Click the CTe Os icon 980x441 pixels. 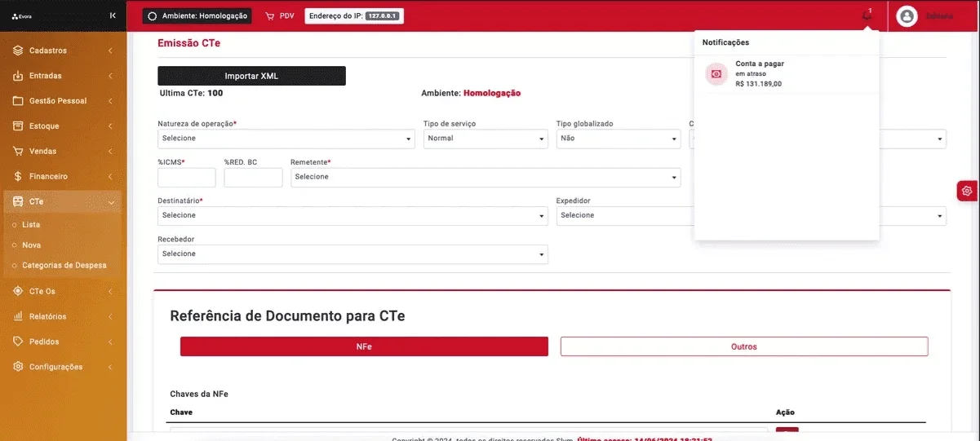point(18,291)
